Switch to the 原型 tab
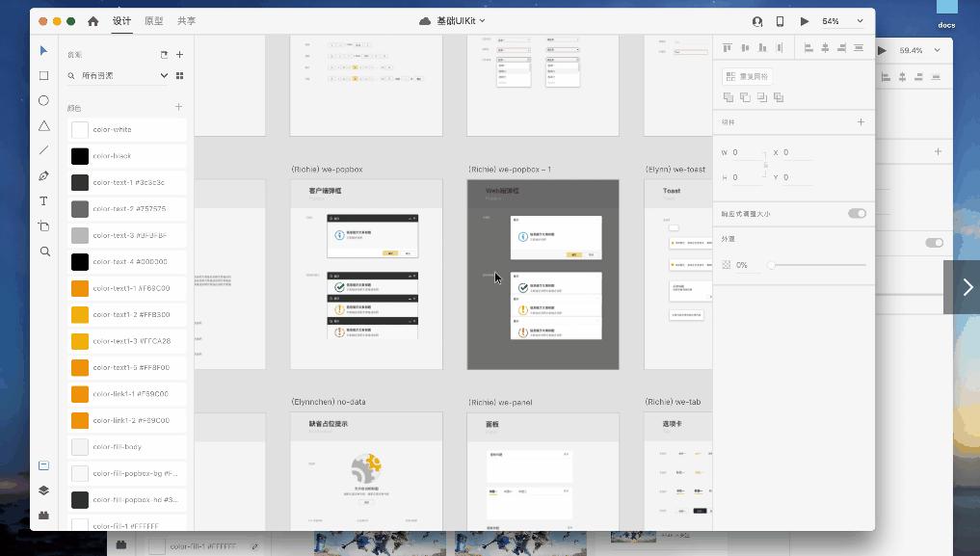 pos(154,21)
